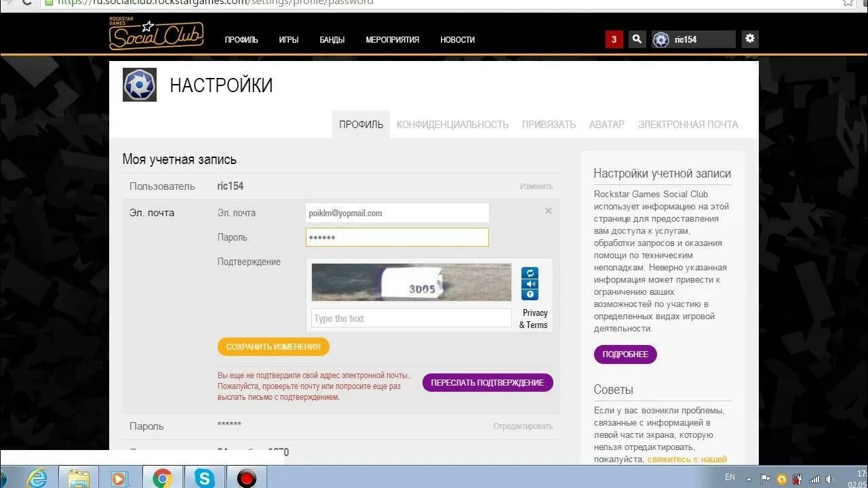Open Windows Explorer folder from taskbar
The height and width of the screenshot is (488, 868).
coord(79,478)
